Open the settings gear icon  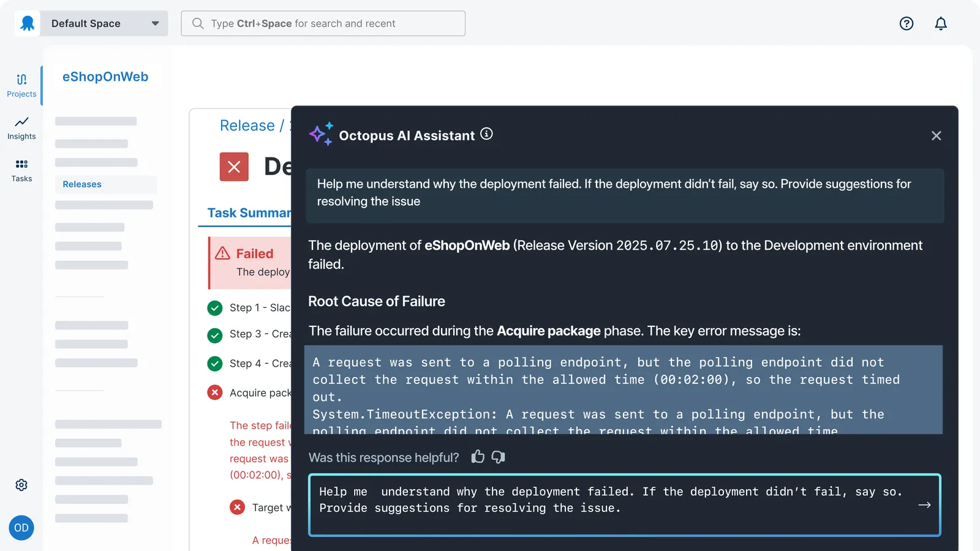tap(21, 485)
